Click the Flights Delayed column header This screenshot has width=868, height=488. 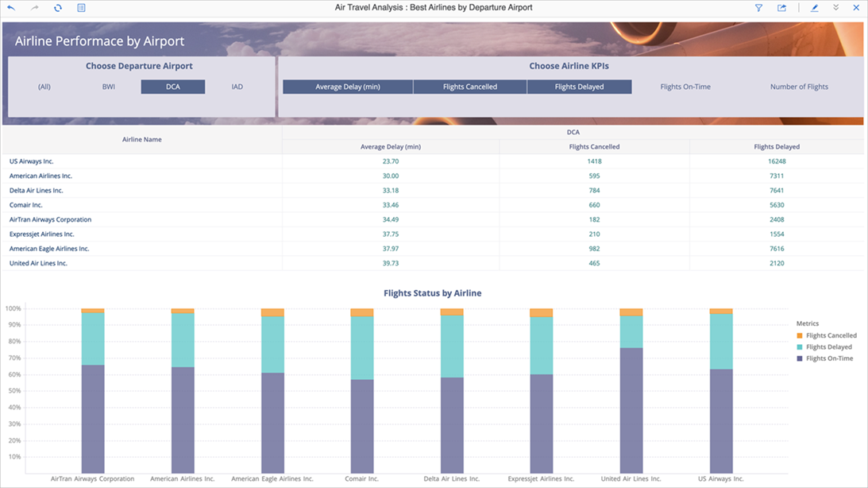(776, 147)
